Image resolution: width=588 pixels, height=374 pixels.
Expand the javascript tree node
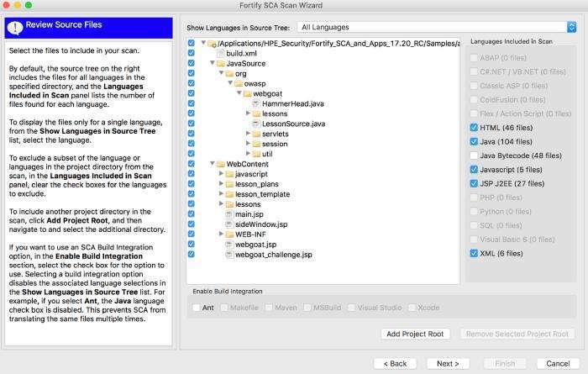point(221,174)
